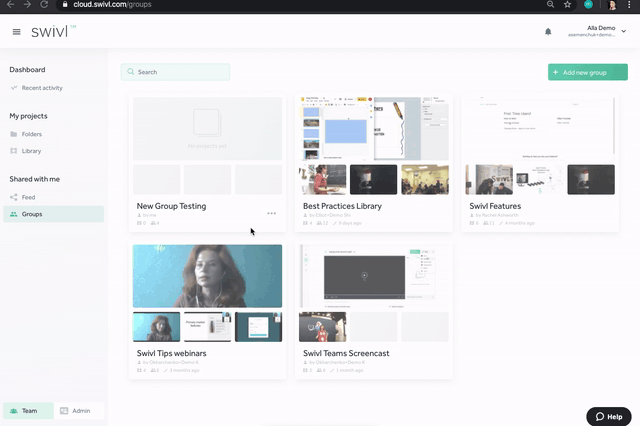640x426 pixels.
Task: Open Best Practices Library group title
Action: [343, 206]
